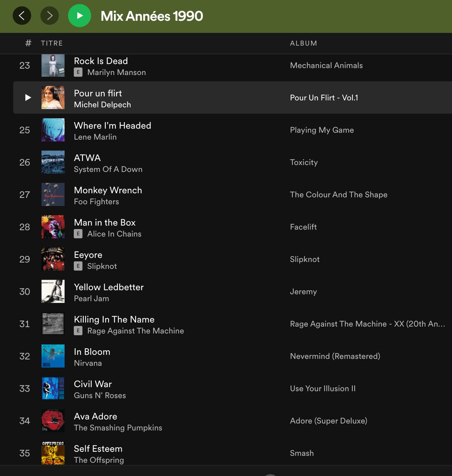
Task: Click the explicit badge beside Alice In Chains
Action: pos(78,234)
